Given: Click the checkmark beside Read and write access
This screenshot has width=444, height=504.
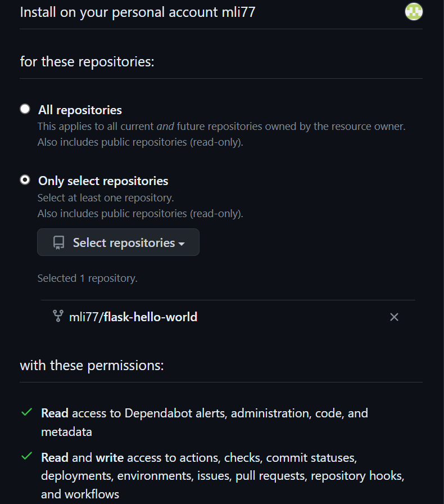Looking at the screenshot, I should (x=26, y=457).
